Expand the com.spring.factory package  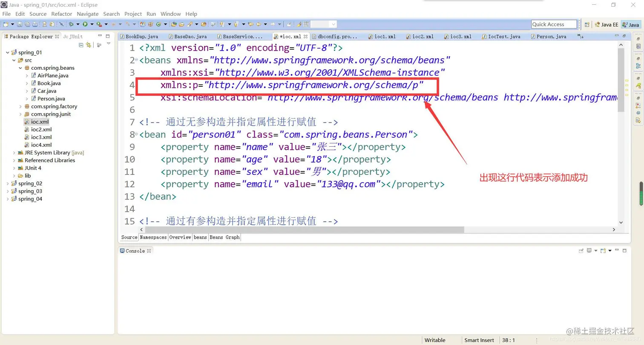coord(20,106)
